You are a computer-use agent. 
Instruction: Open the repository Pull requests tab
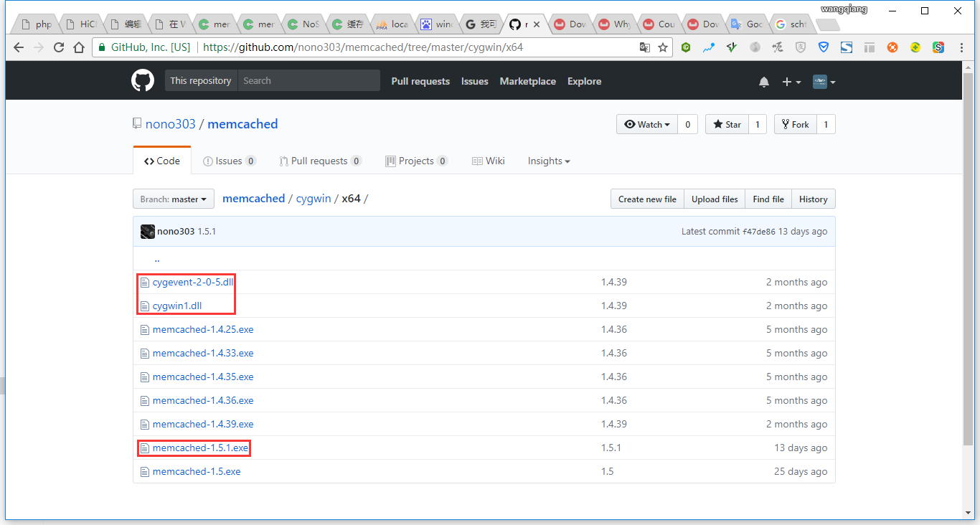[x=321, y=161]
